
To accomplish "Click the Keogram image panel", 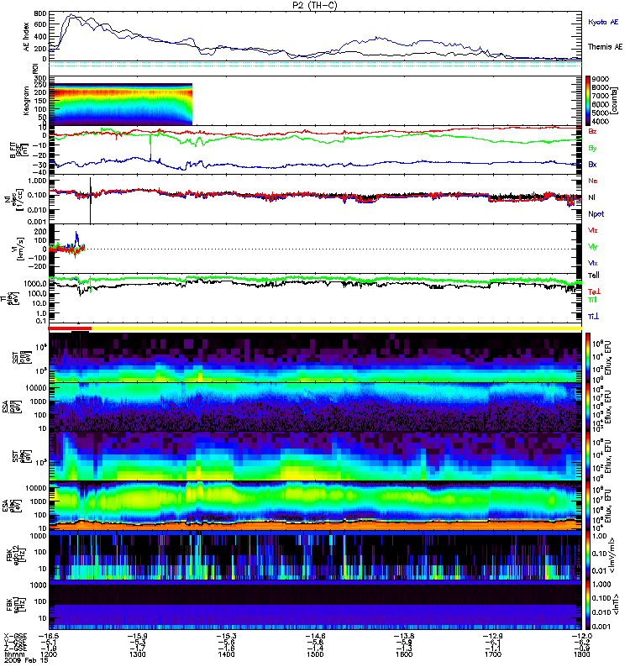I will click(x=120, y=104).
